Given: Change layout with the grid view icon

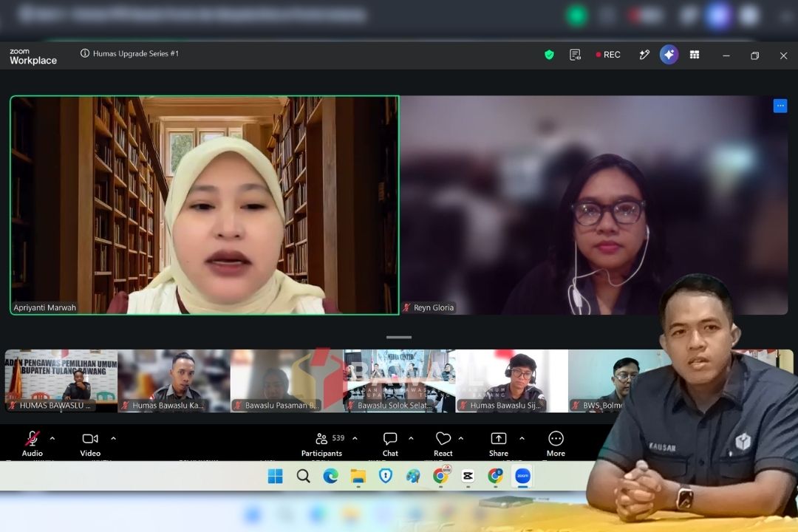Looking at the screenshot, I should point(695,55).
